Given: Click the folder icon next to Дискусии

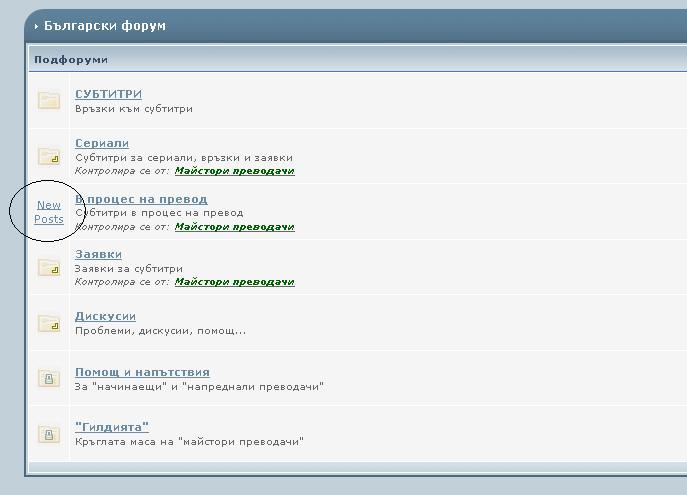Looking at the screenshot, I should 49,323.
